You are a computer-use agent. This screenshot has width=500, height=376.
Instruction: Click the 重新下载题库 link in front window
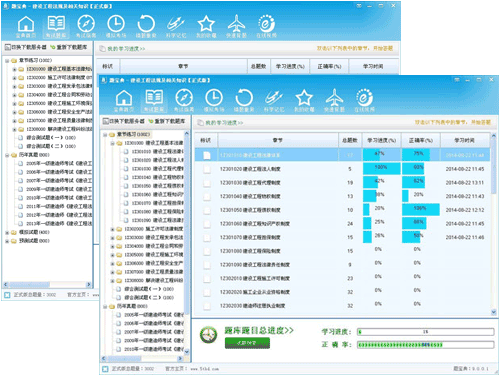coord(166,121)
